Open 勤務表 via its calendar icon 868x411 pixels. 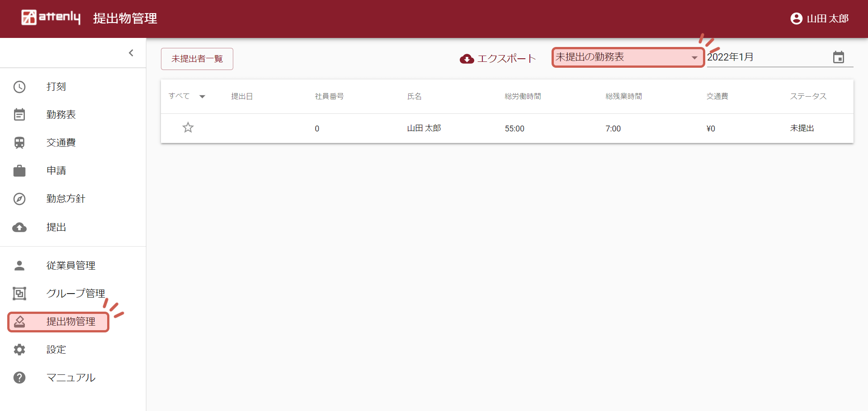[19, 115]
